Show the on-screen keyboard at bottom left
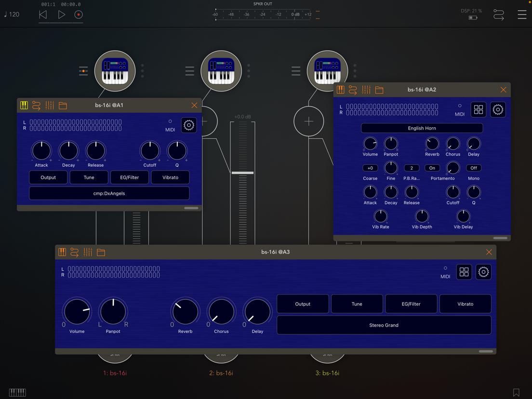Screen dimensions: 532x399 (x=17, y=393)
